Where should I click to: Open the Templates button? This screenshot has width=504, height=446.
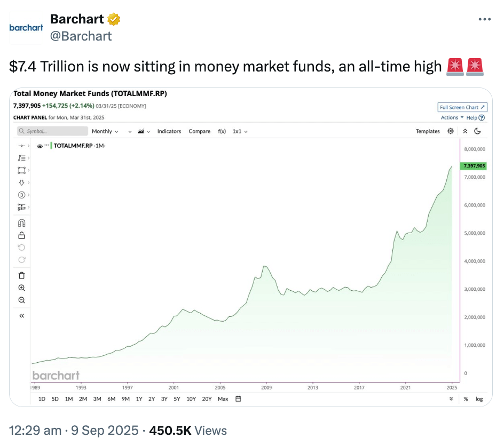coord(428,131)
